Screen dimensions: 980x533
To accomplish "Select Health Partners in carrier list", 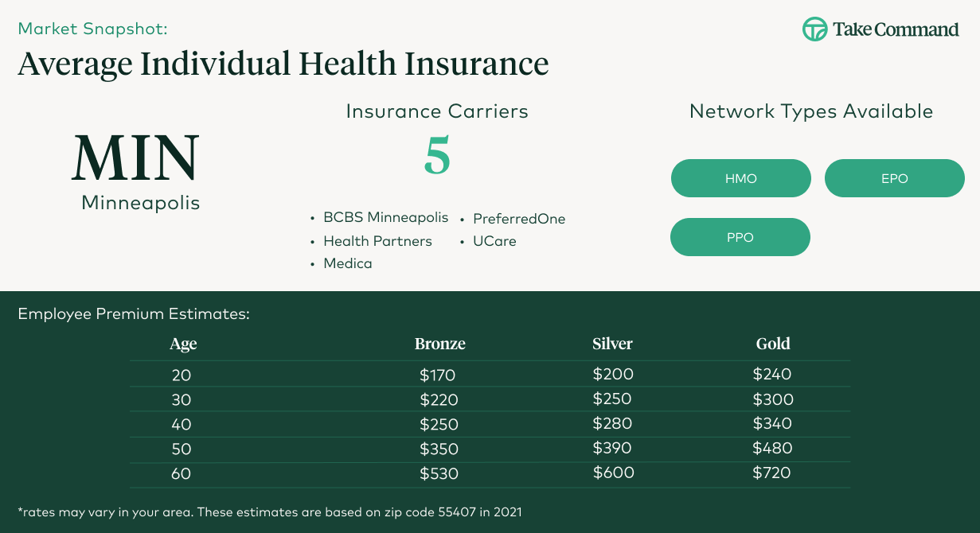I will [377, 241].
